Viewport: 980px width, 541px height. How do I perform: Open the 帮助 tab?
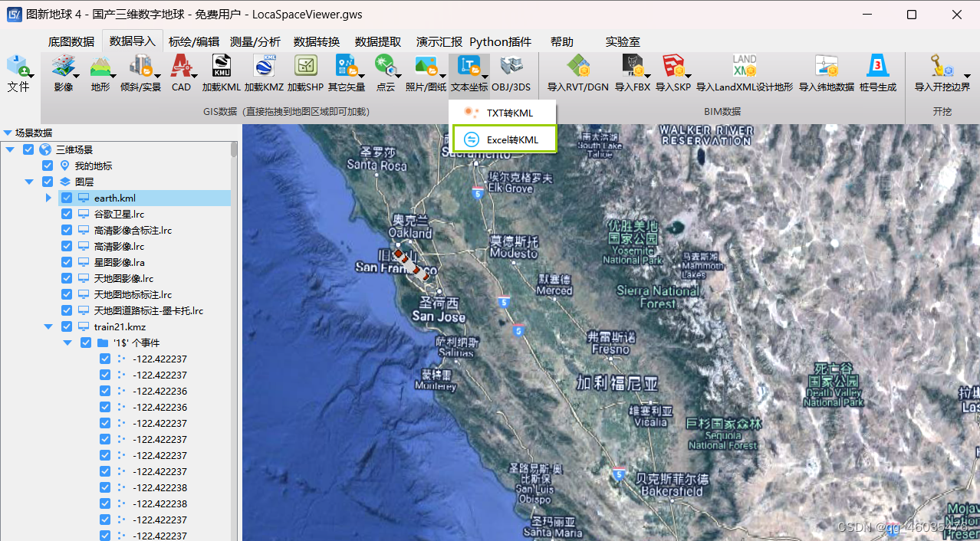pos(562,41)
